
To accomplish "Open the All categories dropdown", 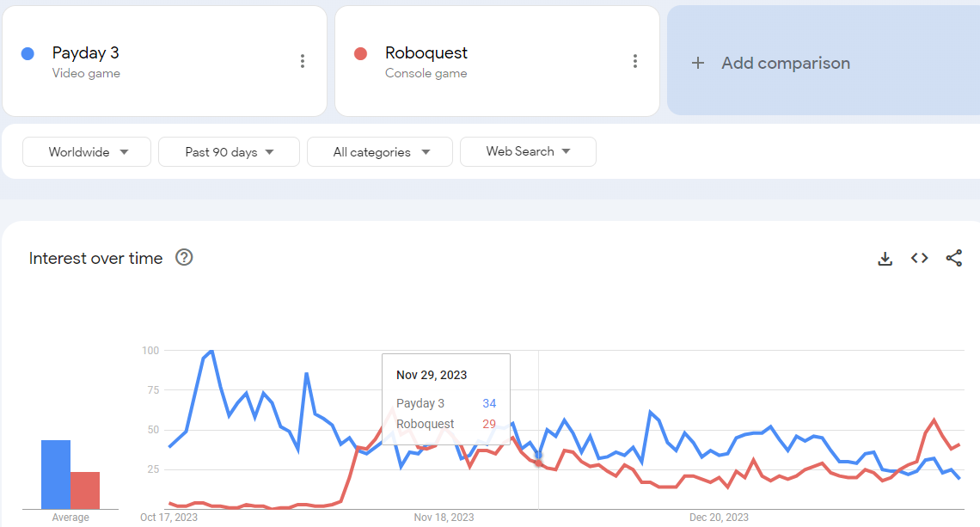I will point(380,152).
